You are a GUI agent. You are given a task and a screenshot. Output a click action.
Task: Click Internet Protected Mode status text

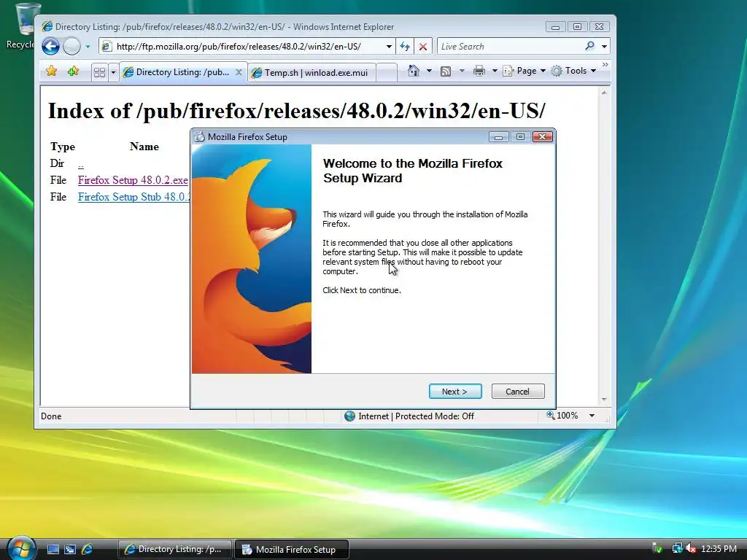tap(416, 416)
